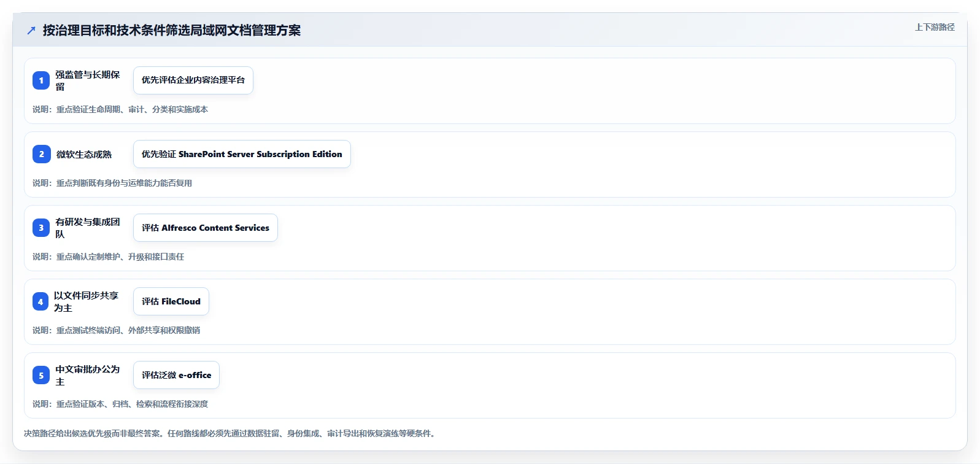Open the 上下游路径 link
The height and width of the screenshot is (464, 980).
pyautogui.click(x=935, y=27)
